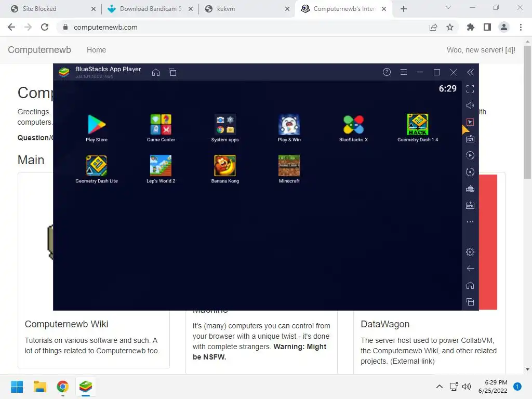The width and height of the screenshot is (532, 399).
Task: Open File Explorer from taskbar
Action: pos(40,387)
